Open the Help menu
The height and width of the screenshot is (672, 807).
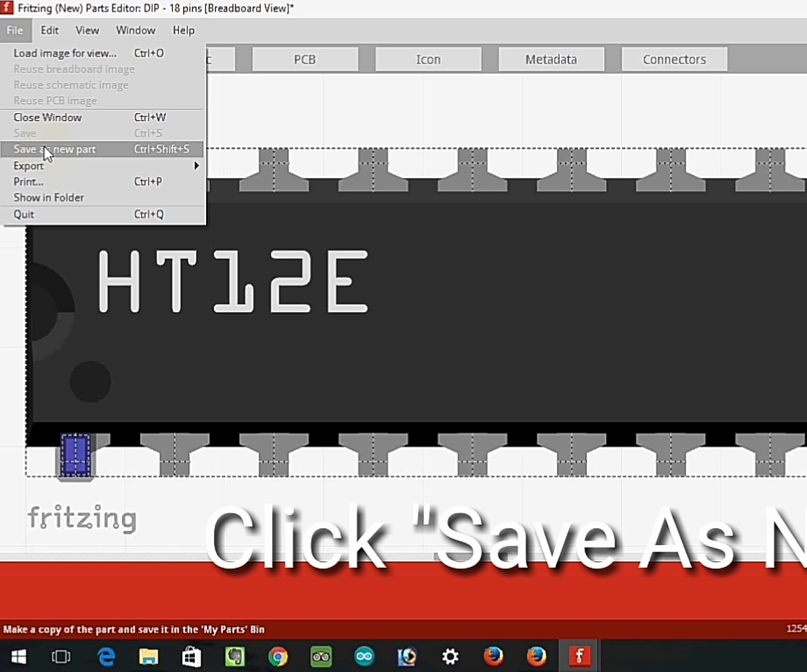pos(184,30)
